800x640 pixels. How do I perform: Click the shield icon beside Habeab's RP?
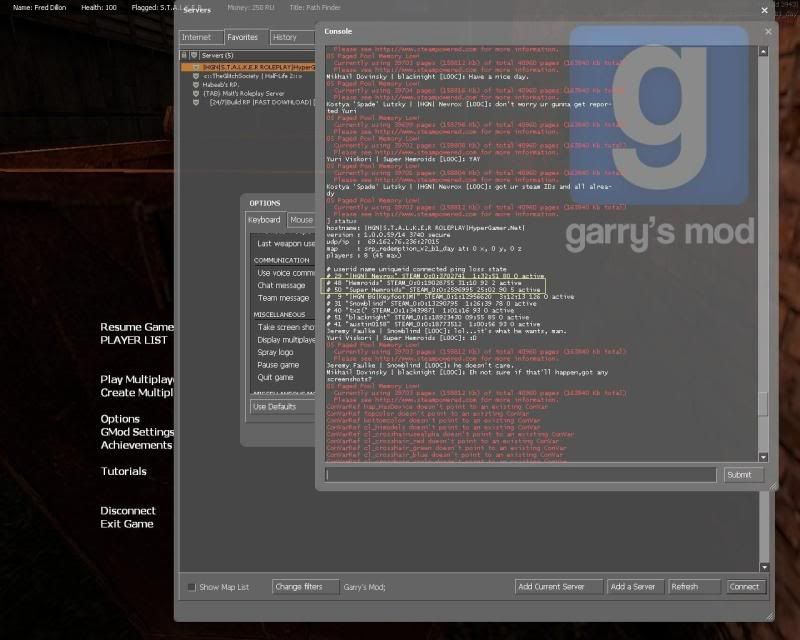196,85
